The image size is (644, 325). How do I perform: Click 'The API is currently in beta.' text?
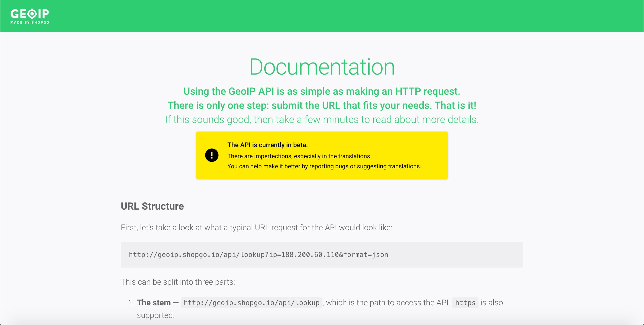point(267,145)
